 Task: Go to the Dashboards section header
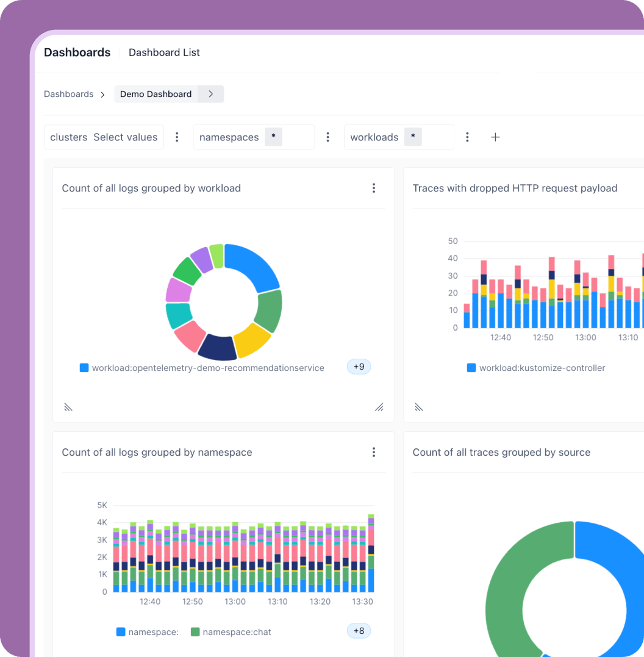77,52
